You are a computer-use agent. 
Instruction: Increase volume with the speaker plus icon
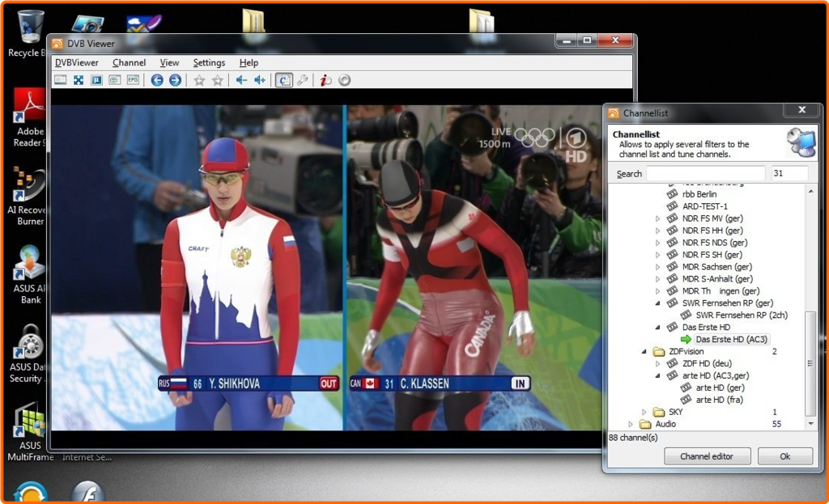click(260, 80)
